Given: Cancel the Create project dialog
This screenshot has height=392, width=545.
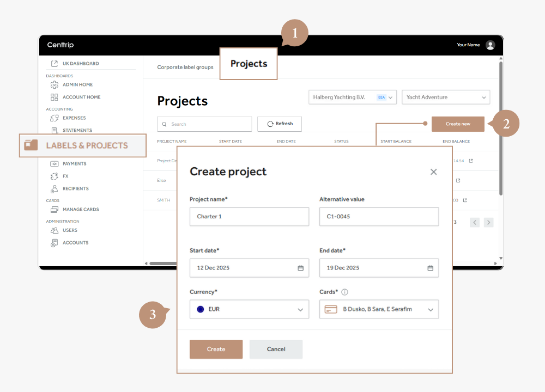Looking at the screenshot, I should [276, 349].
